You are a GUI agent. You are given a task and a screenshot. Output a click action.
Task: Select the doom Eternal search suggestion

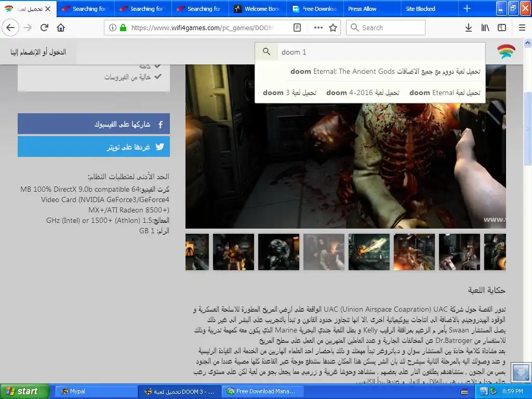coord(445,92)
